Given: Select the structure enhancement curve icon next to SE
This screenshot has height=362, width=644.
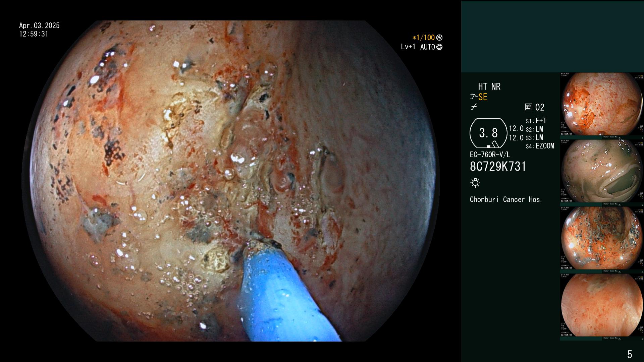Looking at the screenshot, I should [x=474, y=97].
